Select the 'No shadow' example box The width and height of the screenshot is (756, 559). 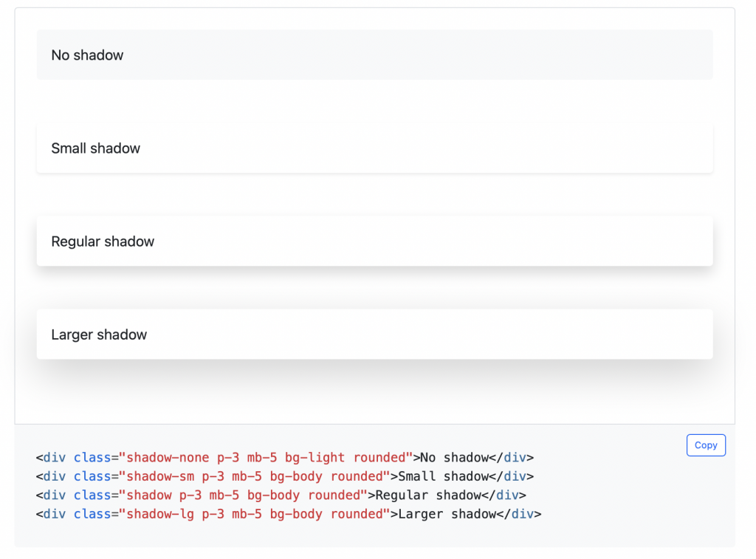coord(374,55)
